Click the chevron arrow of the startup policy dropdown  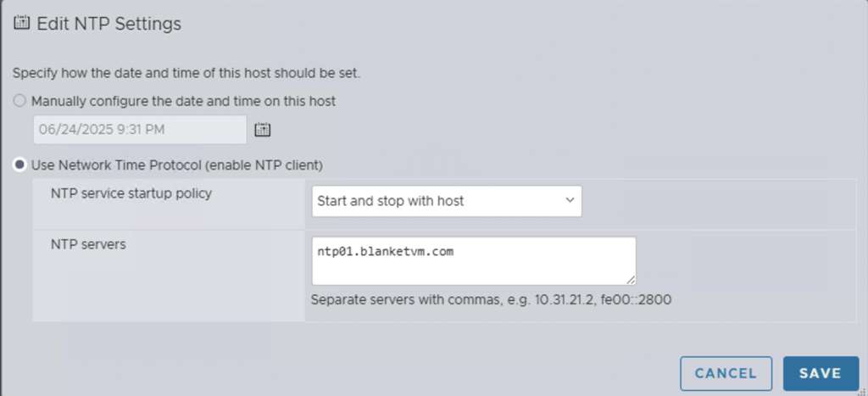pyautogui.click(x=569, y=201)
